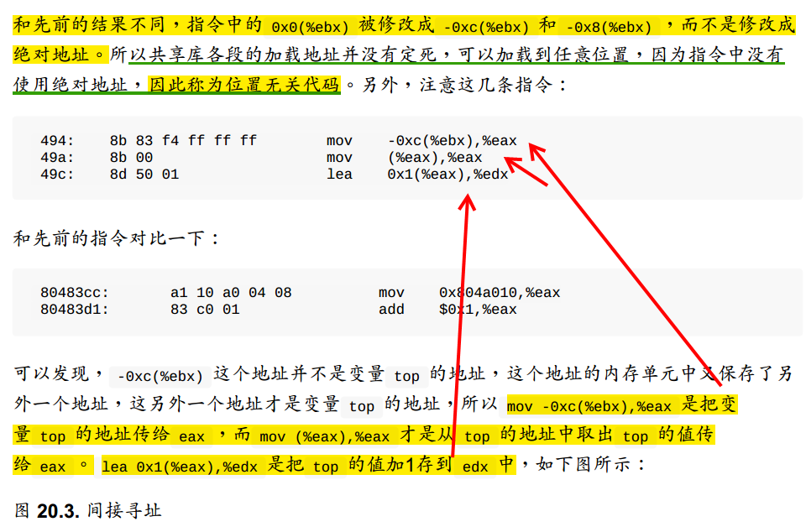This screenshot has width=806, height=532.
Task: Select bytes 8d 50 01
Action: [144, 175]
